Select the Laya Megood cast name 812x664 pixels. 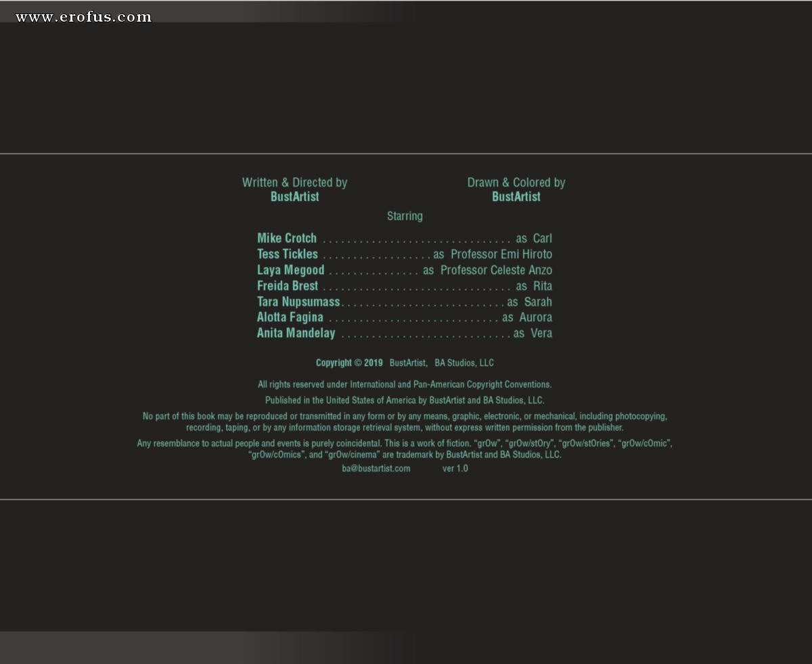coord(290,270)
